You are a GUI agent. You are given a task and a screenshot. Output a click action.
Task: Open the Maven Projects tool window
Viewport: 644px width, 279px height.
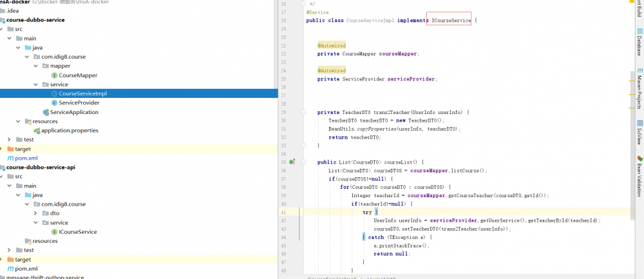click(639, 91)
